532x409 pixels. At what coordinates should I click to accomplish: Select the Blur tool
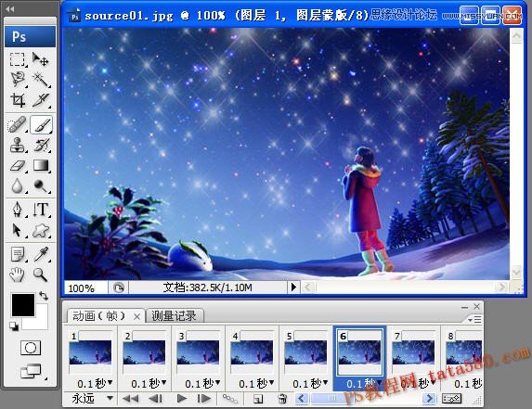pyautogui.click(x=18, y=185)
